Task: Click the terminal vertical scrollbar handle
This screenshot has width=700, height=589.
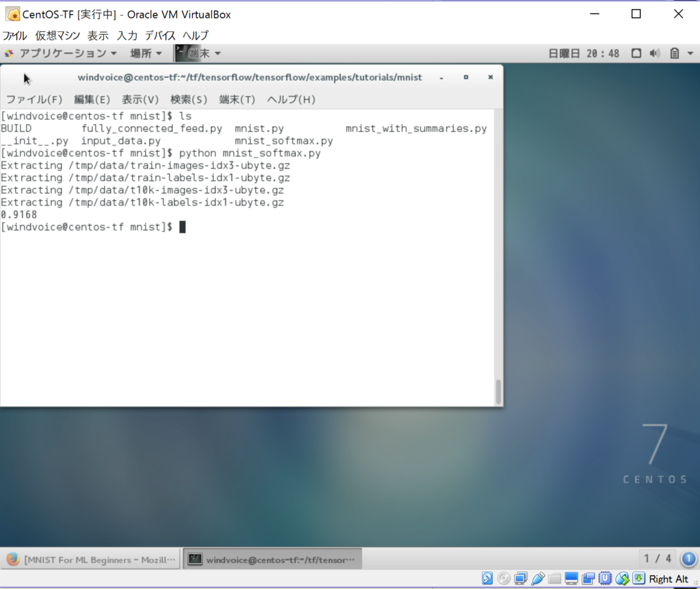Action: (x=498, y=391)
